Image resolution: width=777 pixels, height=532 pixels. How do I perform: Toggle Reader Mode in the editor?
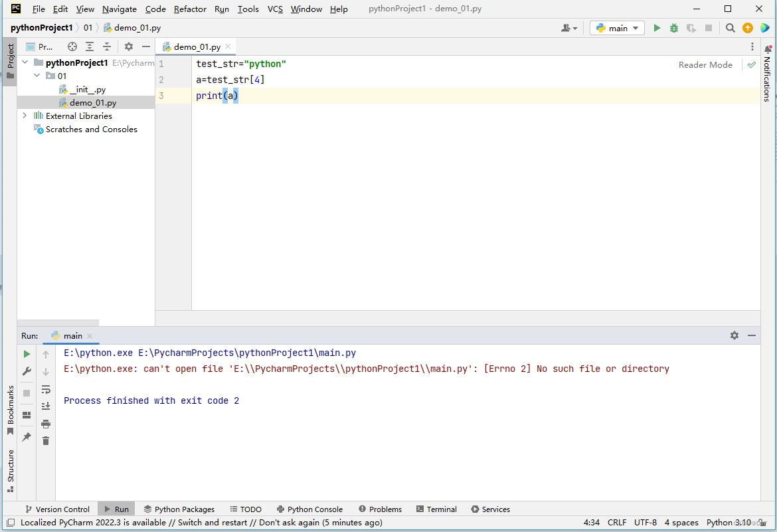point(705,64)
